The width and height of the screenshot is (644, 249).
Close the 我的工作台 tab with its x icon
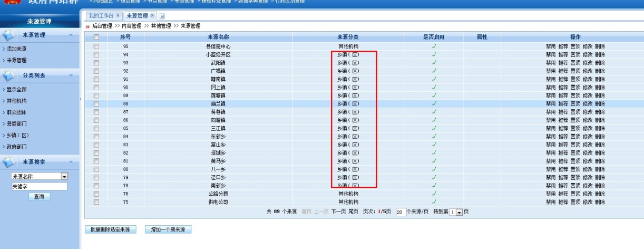(118, 16)
